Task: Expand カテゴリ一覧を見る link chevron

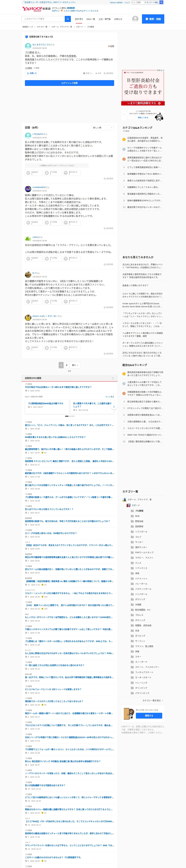Action: (163, 700)
